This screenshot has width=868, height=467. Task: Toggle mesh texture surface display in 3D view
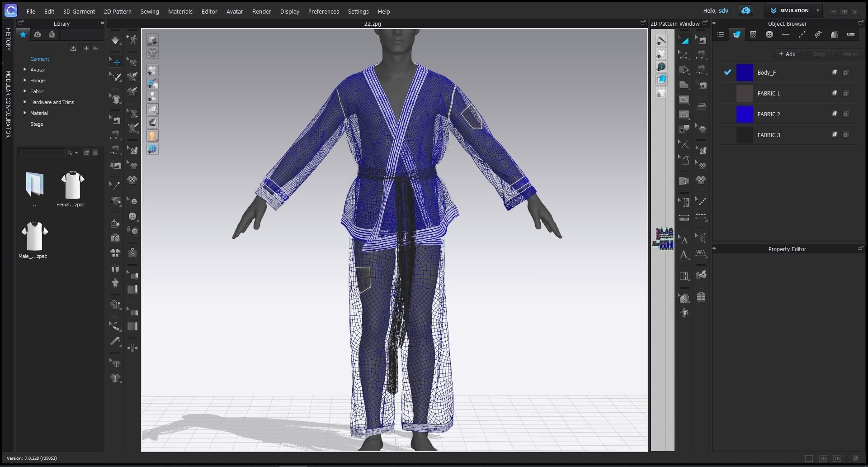(x=152, y=109)
